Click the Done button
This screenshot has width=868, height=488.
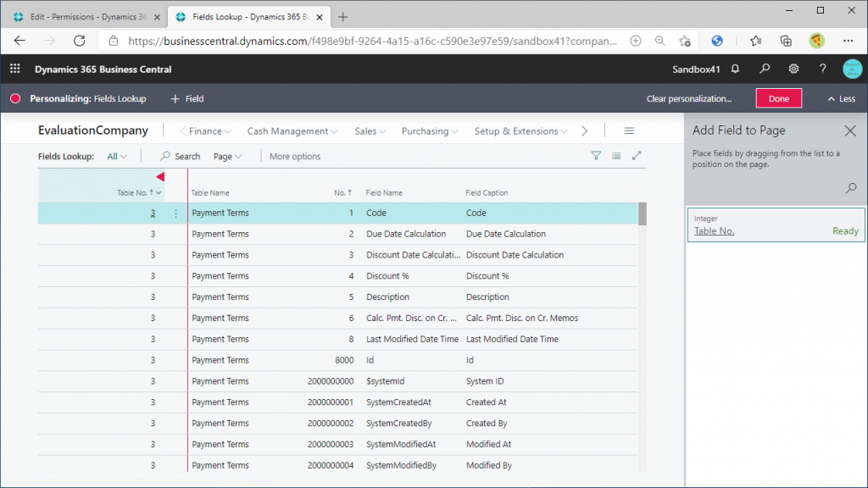point(779,98)
